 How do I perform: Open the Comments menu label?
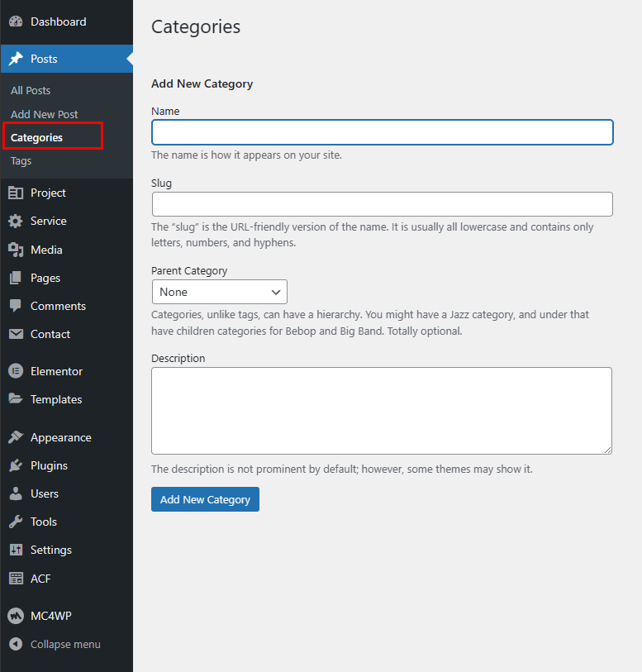pyautogui.click(x=58, y=306)
